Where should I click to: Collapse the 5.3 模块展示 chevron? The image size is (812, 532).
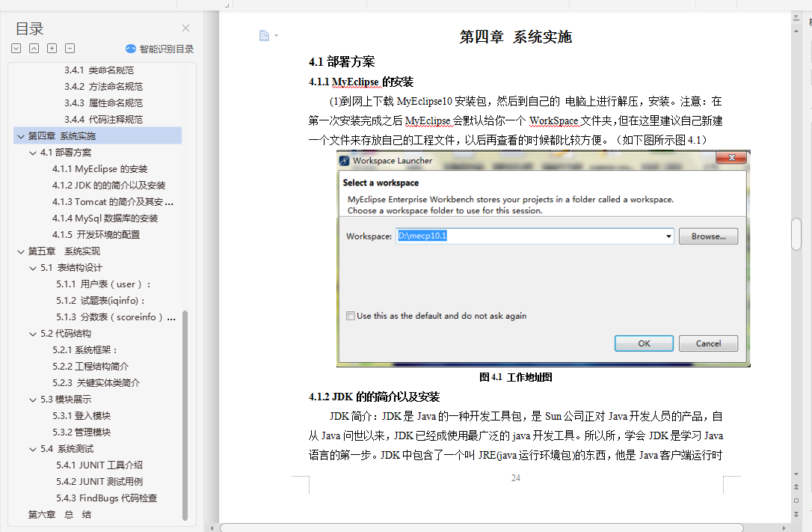[x=33, y=400]
